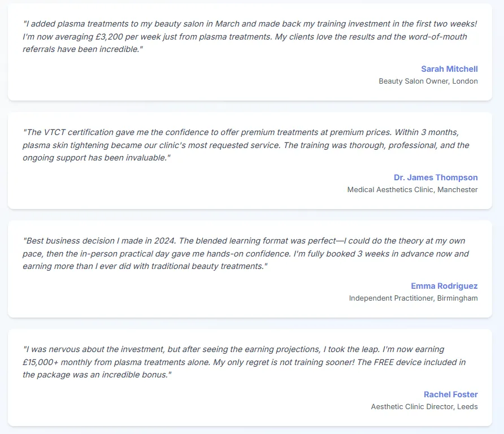The width and height of the screenshot is (504, 434).
Task: Select Beauty Salon Owner, London subtitle
Action: pyautogui.click(x=428, y=81)
